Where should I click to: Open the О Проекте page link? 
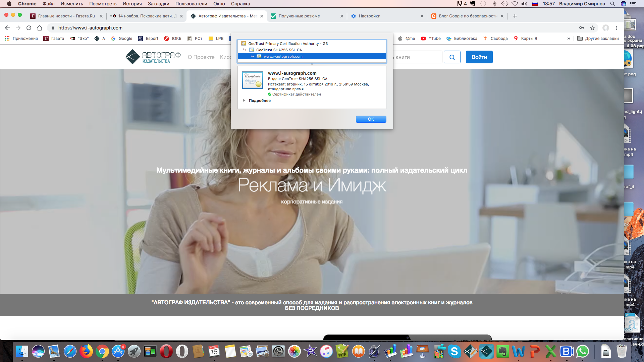(201, 57)
